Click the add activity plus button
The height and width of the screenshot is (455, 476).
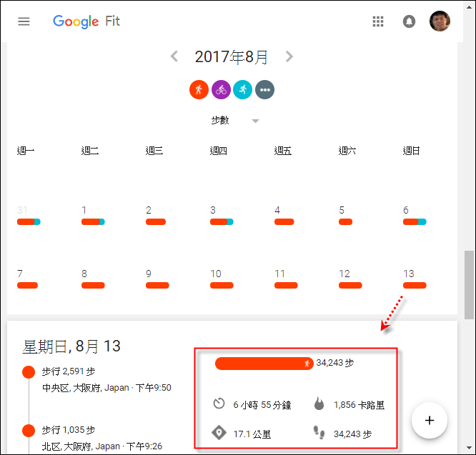pyautogui.click(x=430, y=421)
